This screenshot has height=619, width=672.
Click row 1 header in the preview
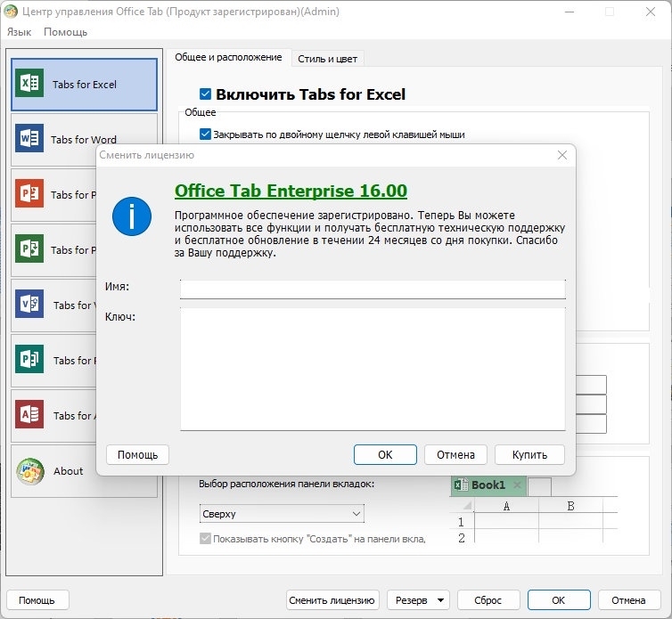(461, 522)
